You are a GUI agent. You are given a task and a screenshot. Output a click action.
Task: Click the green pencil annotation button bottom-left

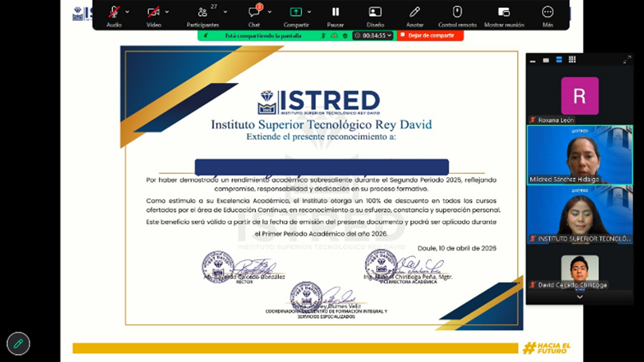click(x=18, y=343)
